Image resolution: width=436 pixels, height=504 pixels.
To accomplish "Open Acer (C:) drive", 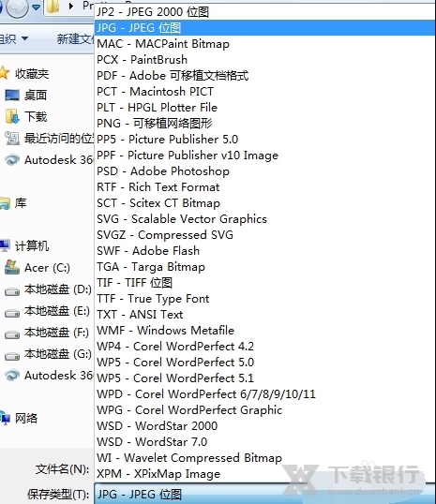I will pyautogui.click(x=47, y=268).
